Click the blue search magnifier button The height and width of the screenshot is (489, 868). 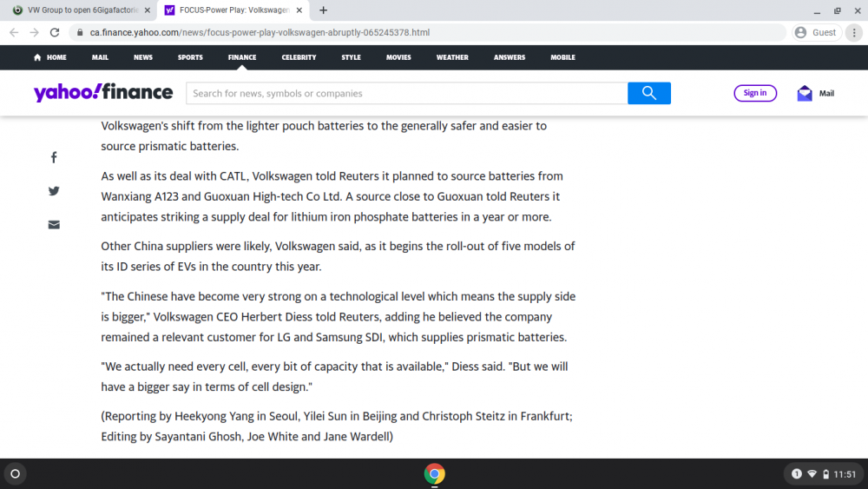648,93
